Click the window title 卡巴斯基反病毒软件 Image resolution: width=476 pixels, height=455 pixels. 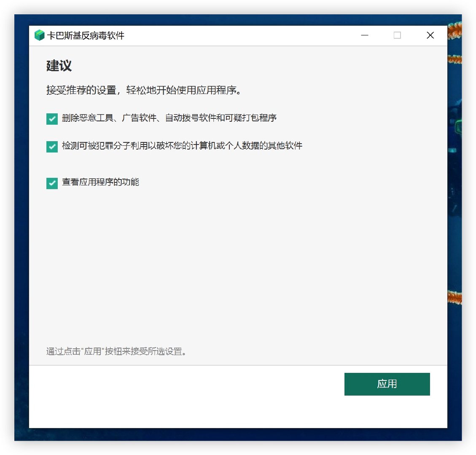[x=86, y=35]
